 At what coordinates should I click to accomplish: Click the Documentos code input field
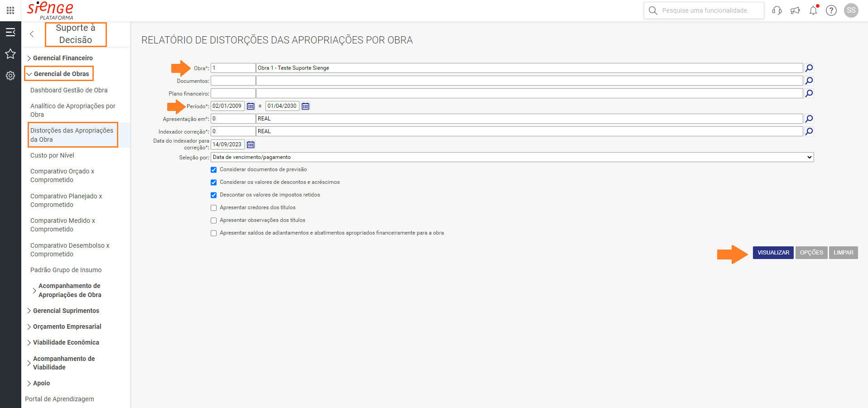pyautogui.click(x=233, y=81)
